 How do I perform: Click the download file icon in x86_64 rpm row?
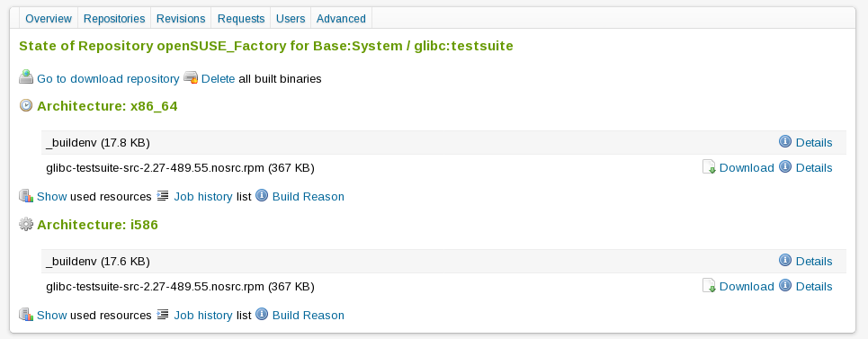click(x=709, y=166)
